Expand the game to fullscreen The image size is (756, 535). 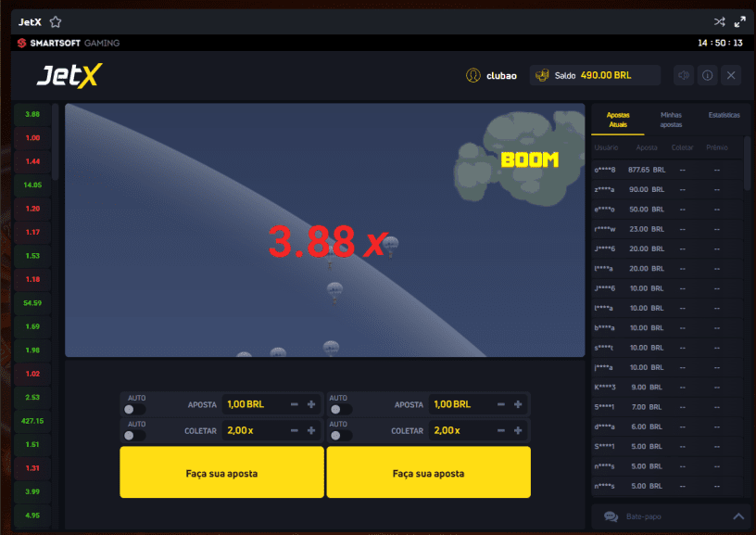pyautogui.click(x=739, y=21)
